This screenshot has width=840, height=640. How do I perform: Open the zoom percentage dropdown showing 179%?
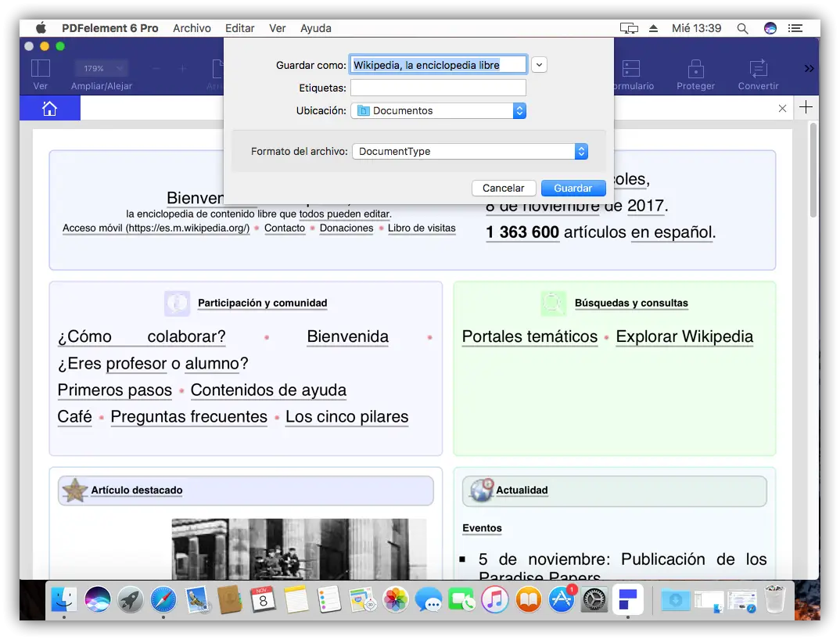(x=101, y=69)
